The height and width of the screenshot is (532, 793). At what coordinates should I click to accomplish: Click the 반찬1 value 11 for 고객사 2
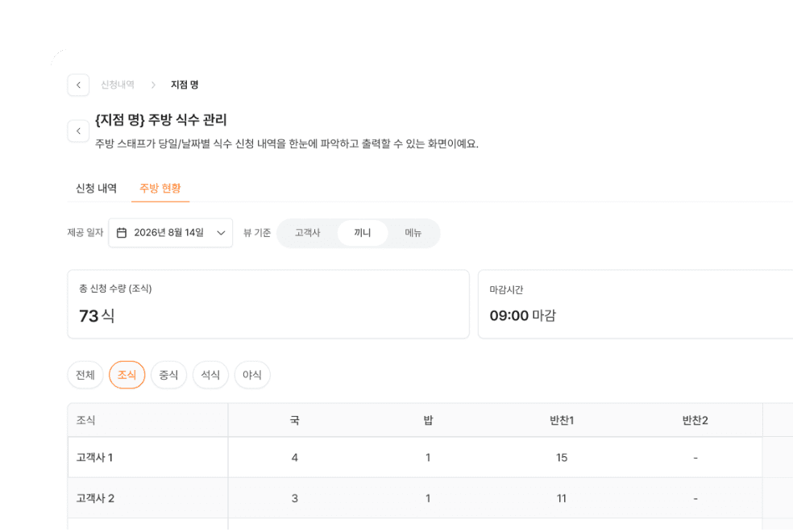point(562,499)
